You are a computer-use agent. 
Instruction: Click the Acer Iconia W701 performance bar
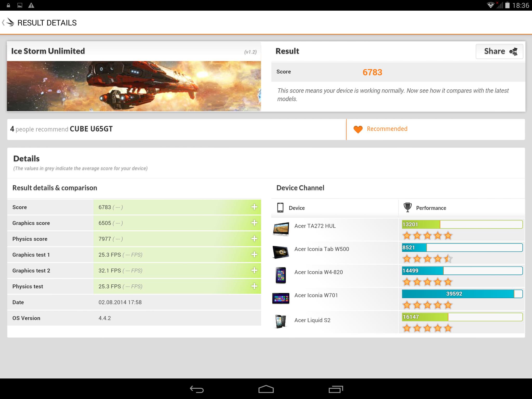[462, 294]
